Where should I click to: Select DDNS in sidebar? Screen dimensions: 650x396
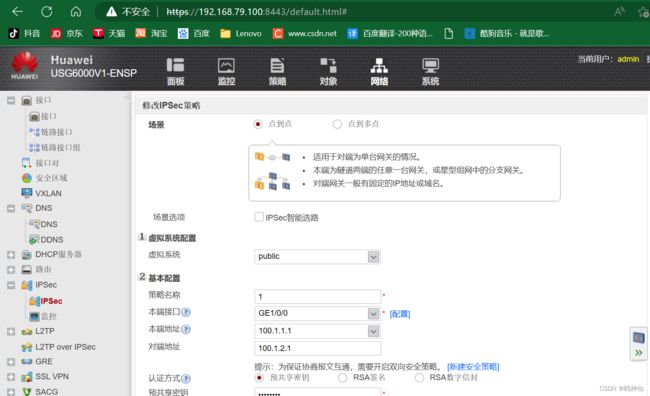click(46, 239)
